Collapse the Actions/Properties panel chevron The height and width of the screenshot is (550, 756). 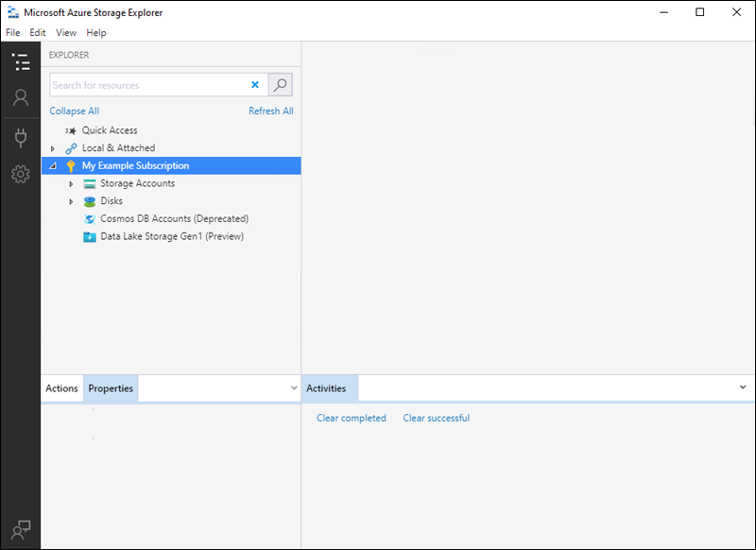pos(294,387)
